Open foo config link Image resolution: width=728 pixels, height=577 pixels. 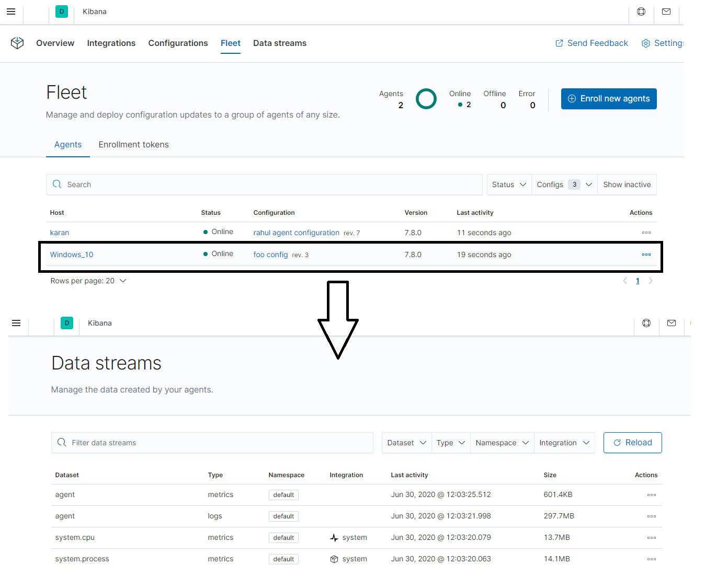(x=270, y=255)
